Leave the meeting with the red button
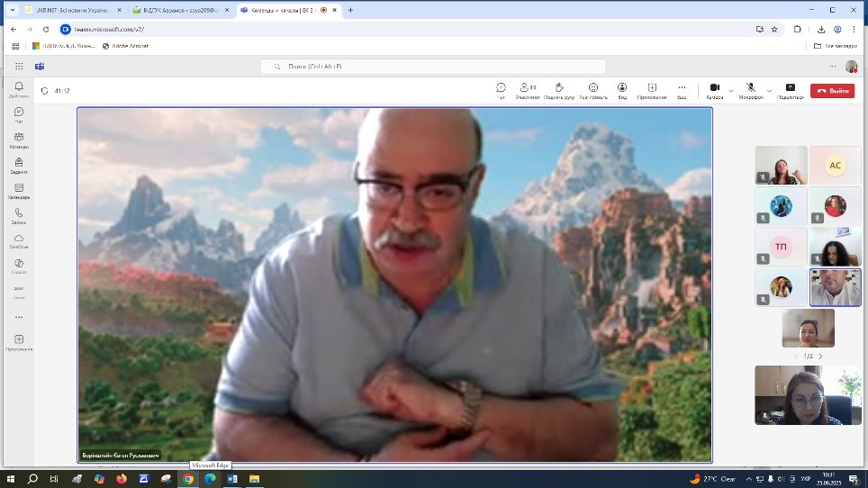 point(832,90)
